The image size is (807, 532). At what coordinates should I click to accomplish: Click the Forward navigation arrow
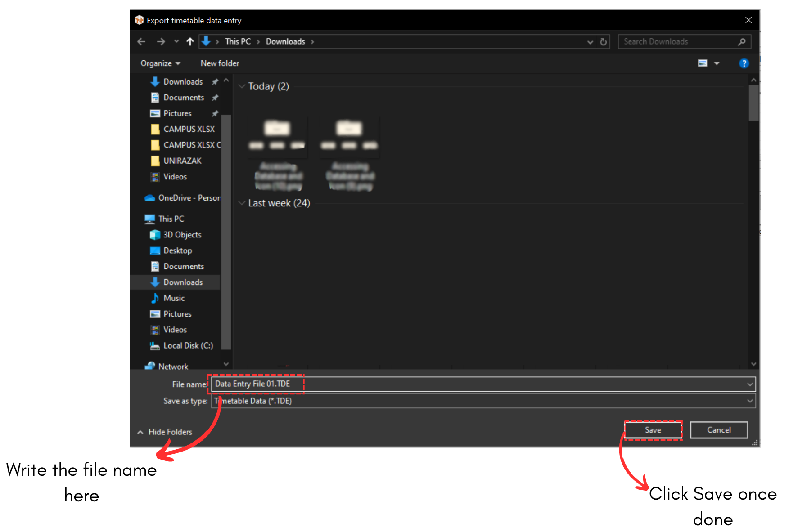161,42
